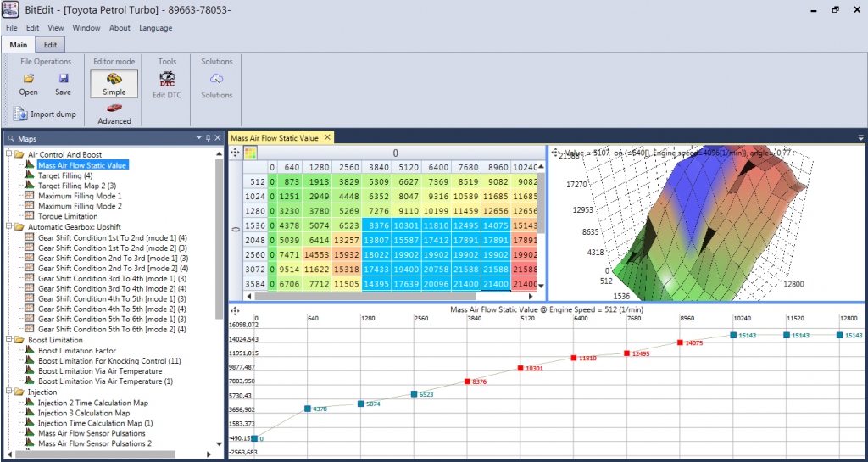Screen dimensions: 868x462
Task: Open the Language menu
Action: coord(156,28)
